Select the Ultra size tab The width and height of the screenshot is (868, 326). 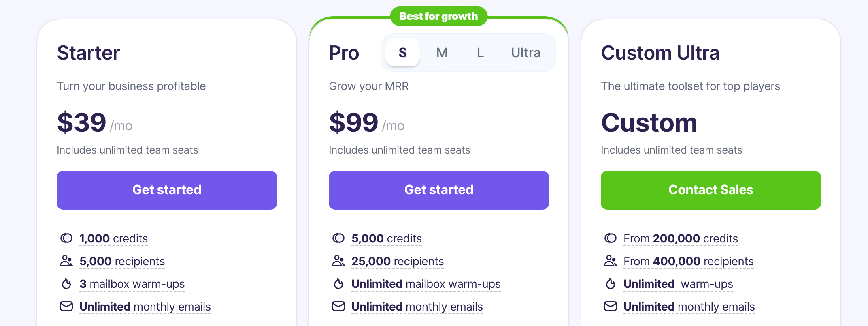coord(525,52)
